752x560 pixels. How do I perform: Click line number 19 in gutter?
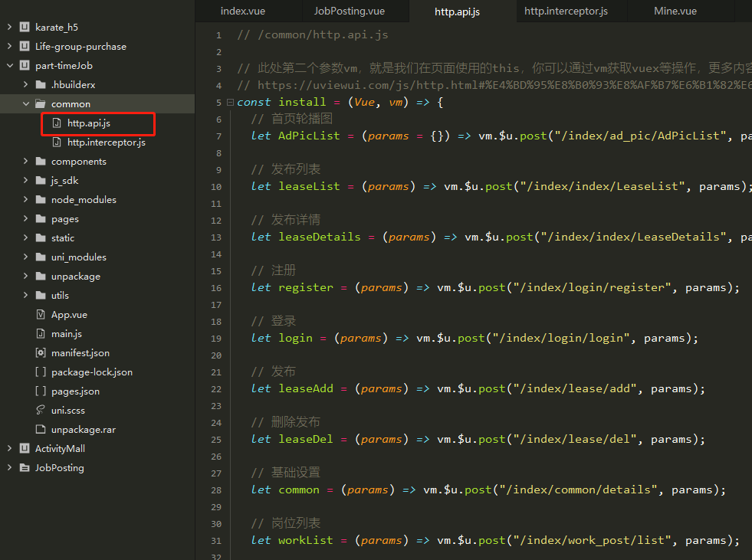[216, 339]
